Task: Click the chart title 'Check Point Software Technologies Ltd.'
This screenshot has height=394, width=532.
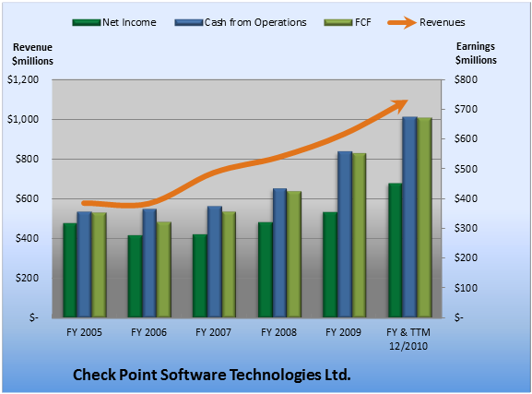Action: 212,375
